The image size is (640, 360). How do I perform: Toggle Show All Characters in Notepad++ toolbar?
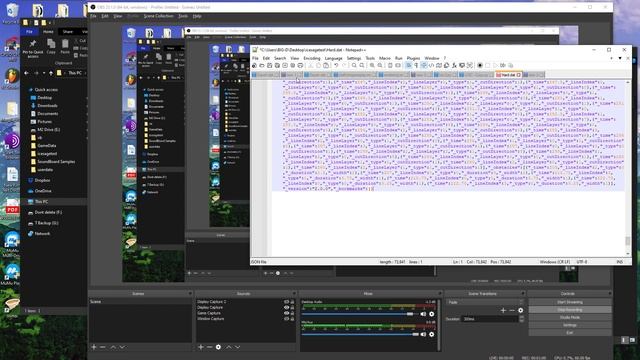tap(416, 65)
